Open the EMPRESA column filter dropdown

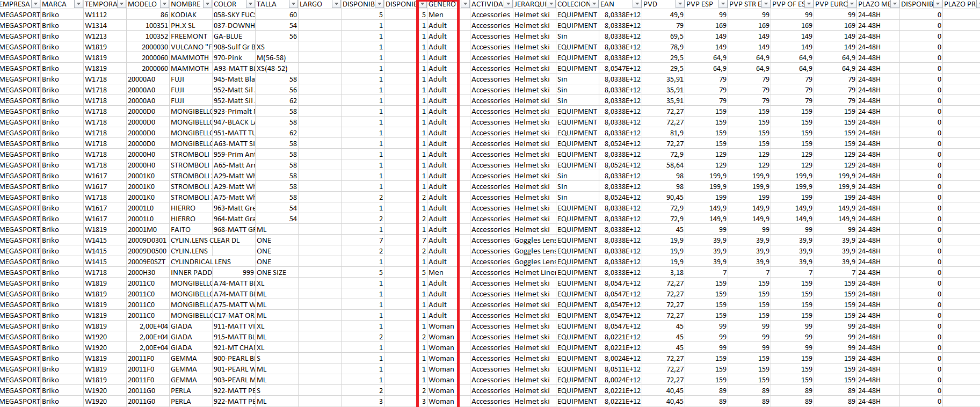[35, 4]
